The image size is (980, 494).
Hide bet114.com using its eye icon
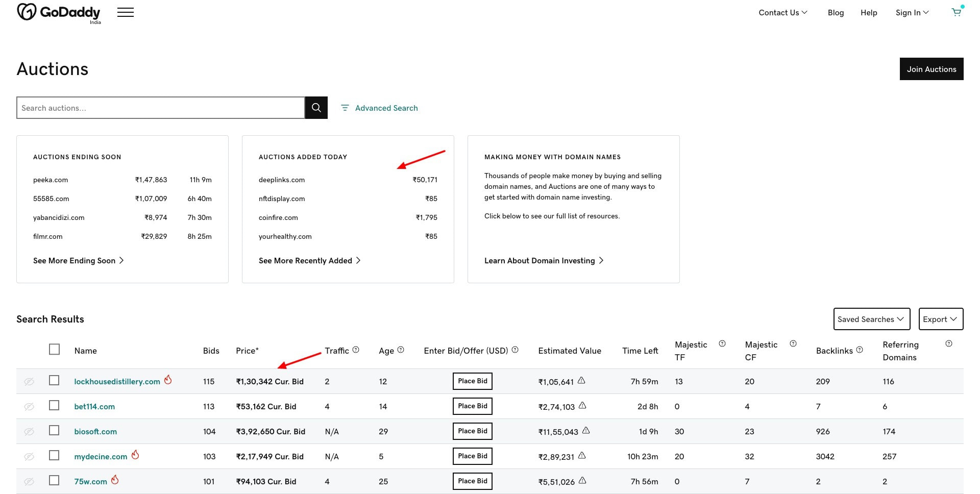[29, 407]
